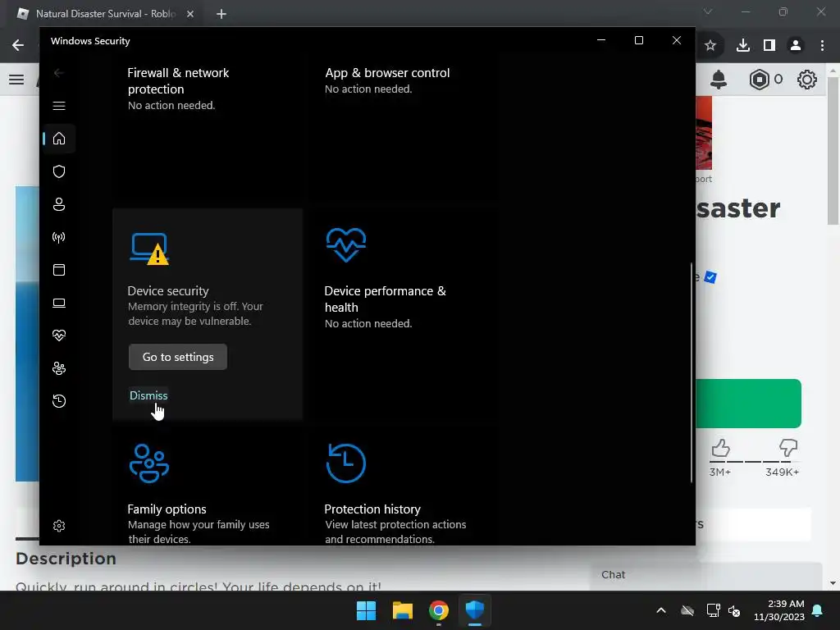Image resolution: width=840 pixels, height=630 pixels.
Task: Click Go to settings button
Action: [x=178, y=357]
